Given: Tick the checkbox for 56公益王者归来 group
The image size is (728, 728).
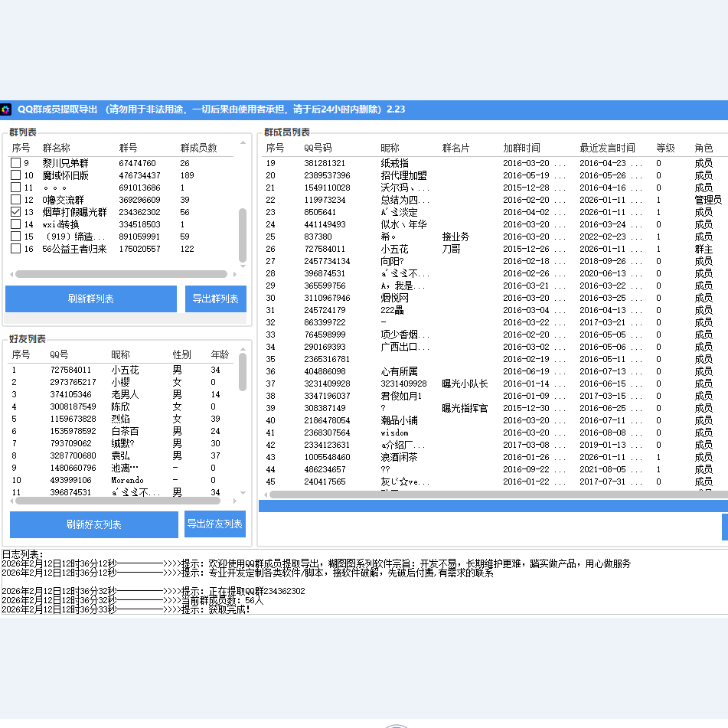Looking at the screenshot, I should 15,249.
